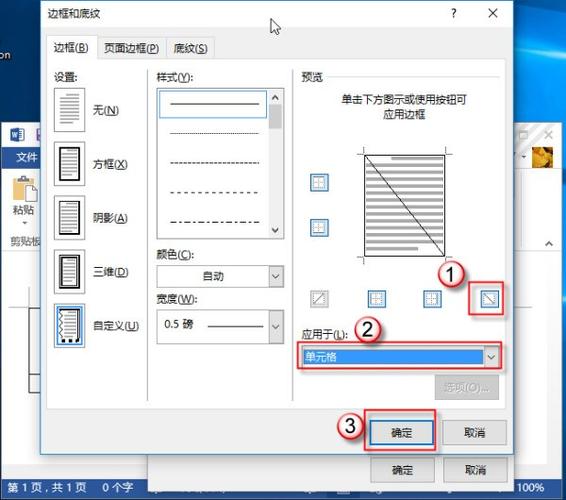566x500 pixels.
Task: Toggle the left border button below preview
Action: pyautogui.click(x=376, y=299)
